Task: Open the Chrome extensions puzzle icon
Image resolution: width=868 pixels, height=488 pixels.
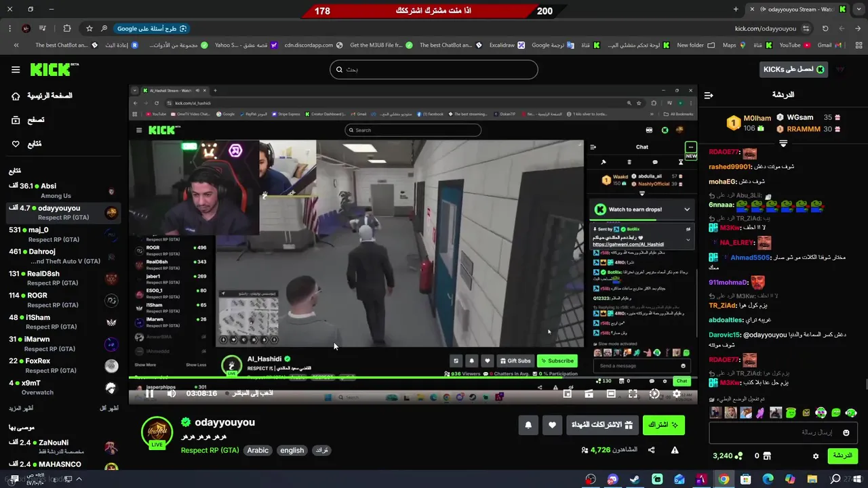Action: coord(66,28)
